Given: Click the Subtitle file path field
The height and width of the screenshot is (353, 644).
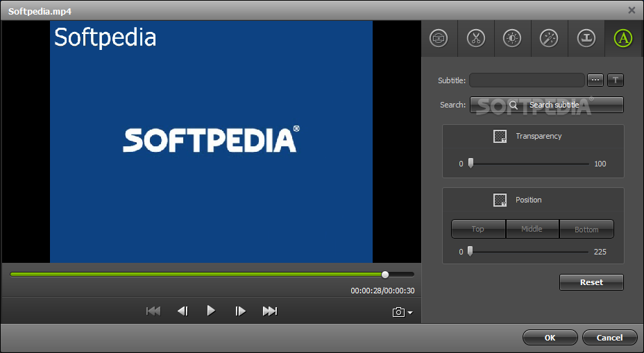Looking at the screenshot, I should click(527, 80).
